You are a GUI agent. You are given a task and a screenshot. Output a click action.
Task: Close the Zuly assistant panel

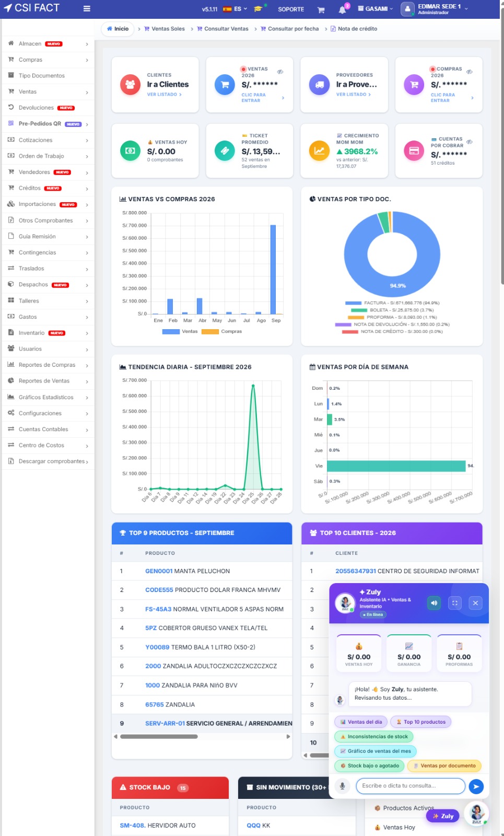[x=475, y=603]
